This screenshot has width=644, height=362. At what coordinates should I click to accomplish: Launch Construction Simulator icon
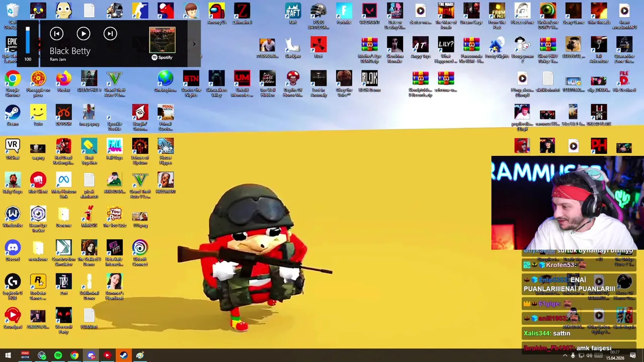63,253
